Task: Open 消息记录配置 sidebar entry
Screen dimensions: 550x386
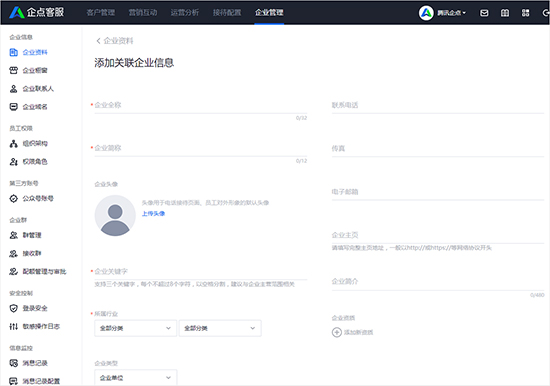Action: 41,381
